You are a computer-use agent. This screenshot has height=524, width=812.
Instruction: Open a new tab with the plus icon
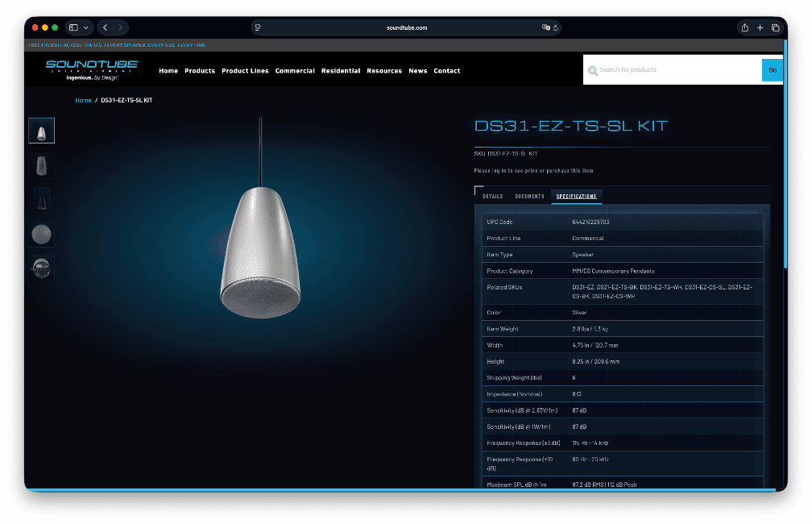pos(760,27)
